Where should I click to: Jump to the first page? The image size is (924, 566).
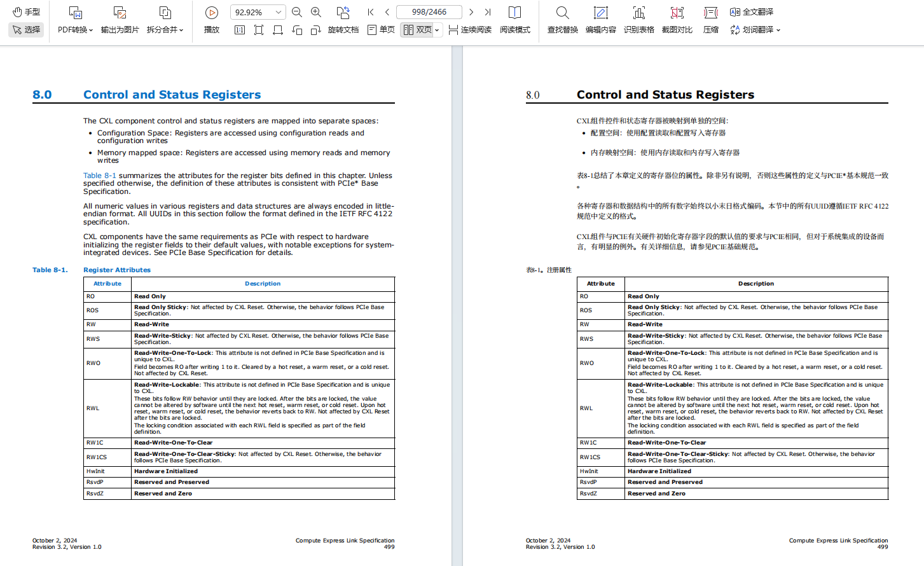tap(371, 12)
